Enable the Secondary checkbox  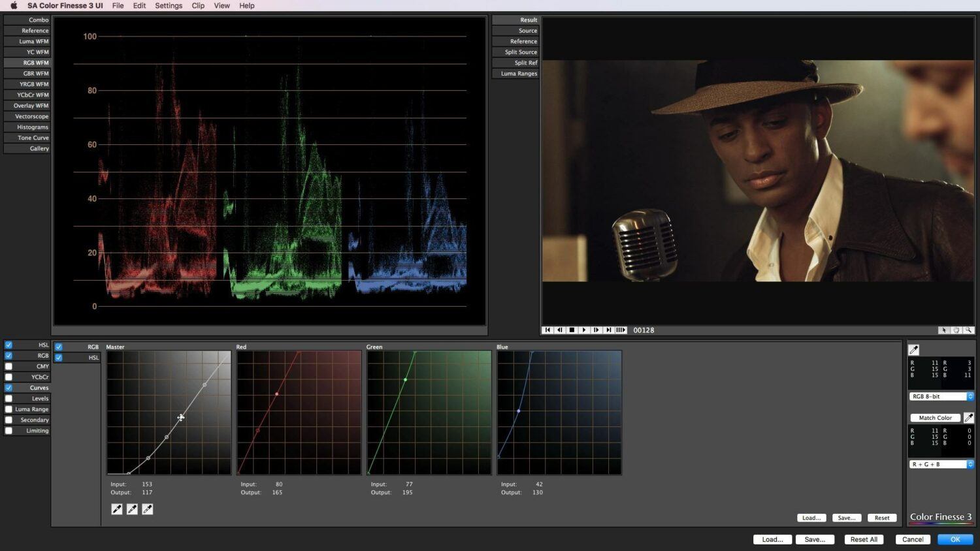coord(8,420)
